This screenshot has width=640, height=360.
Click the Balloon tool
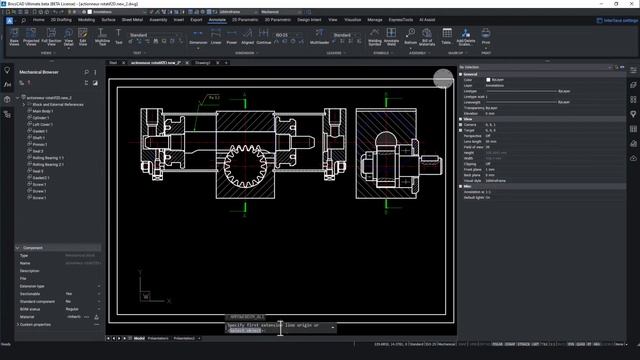(x=411, y=37)
